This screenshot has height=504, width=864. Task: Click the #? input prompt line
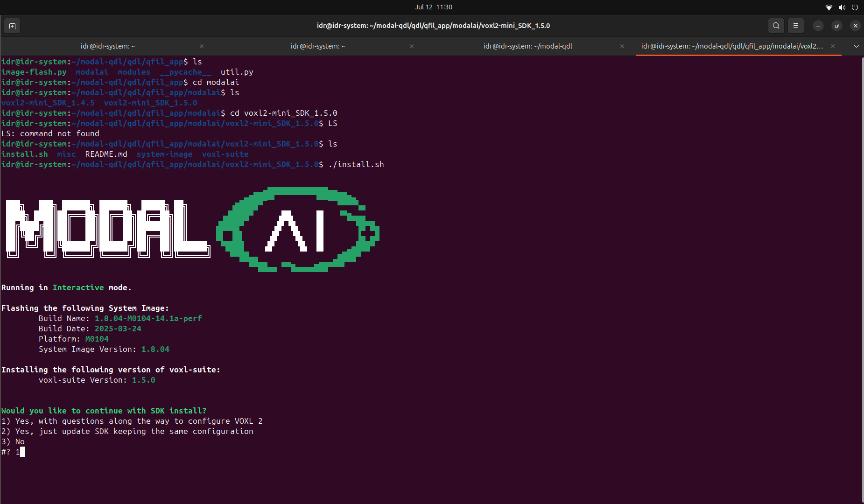point(13,452)
